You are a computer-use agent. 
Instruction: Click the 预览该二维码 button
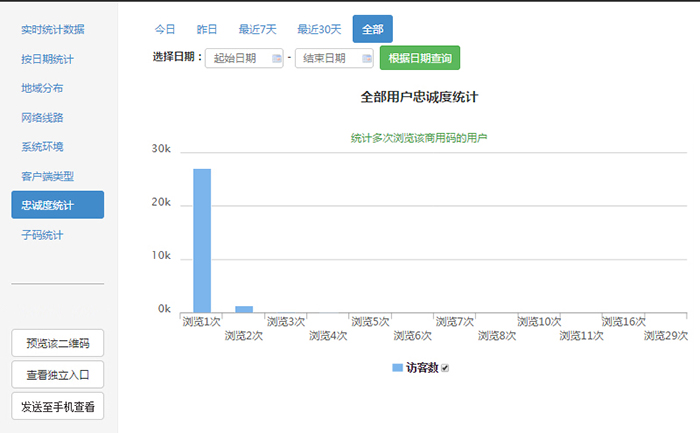58,344
